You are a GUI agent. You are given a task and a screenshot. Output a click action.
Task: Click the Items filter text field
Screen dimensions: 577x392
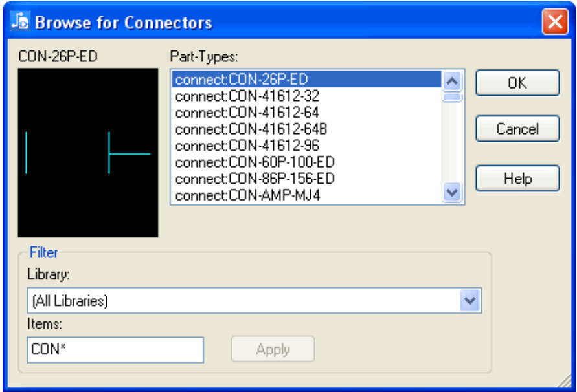pos(115,350)
